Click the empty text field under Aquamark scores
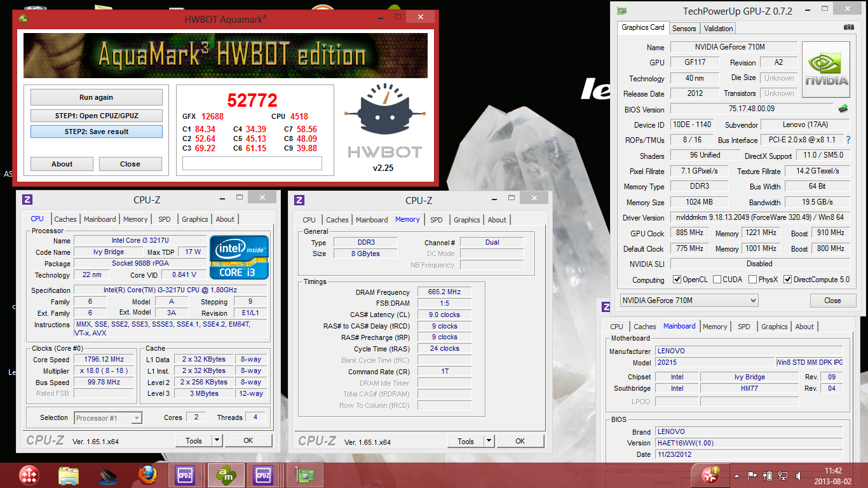 tap(252, 164)
